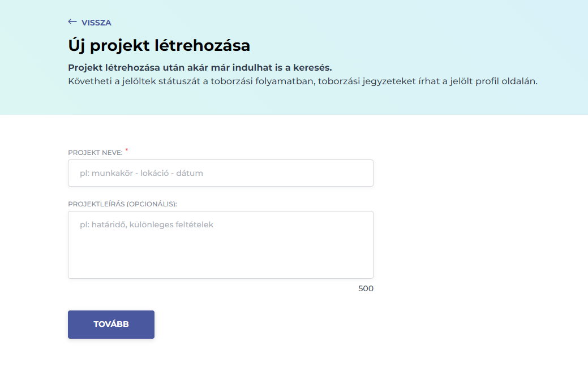Follow the VISSZA link text
588x367 pixels.
pyautogui.click(x=96, y=23)
